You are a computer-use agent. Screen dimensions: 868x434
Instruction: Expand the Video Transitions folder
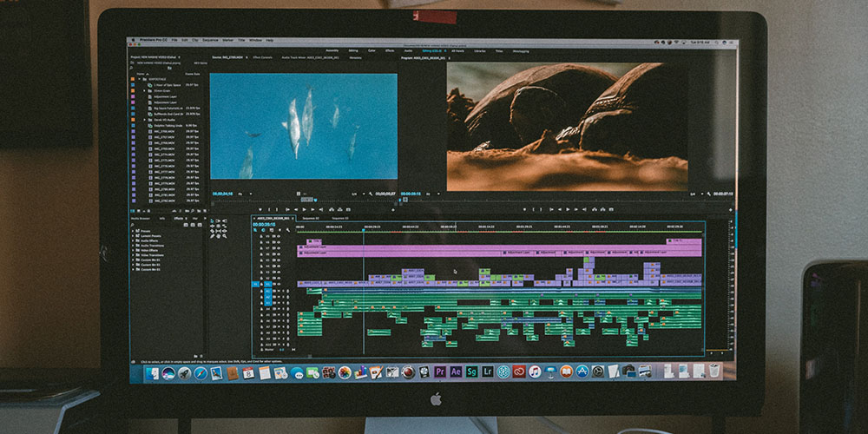coord(133,255)
